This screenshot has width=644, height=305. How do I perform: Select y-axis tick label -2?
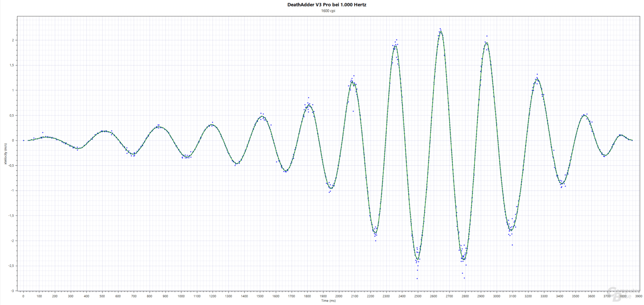[12, 241]
